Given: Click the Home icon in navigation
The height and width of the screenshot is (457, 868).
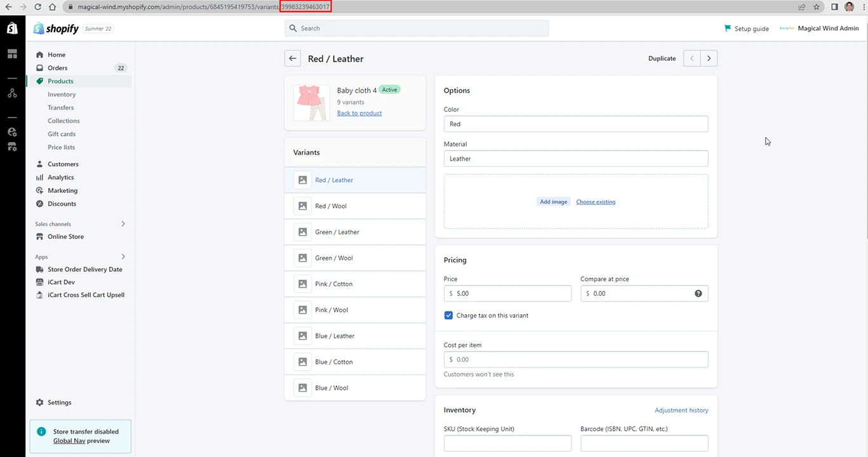Looking at the screenshot, I should point(40,55).
